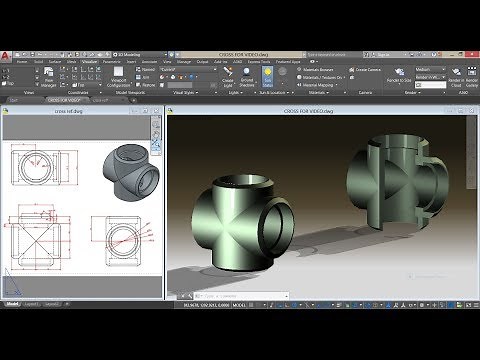Click the Ground Shadows button

click(x=247, y=77)
